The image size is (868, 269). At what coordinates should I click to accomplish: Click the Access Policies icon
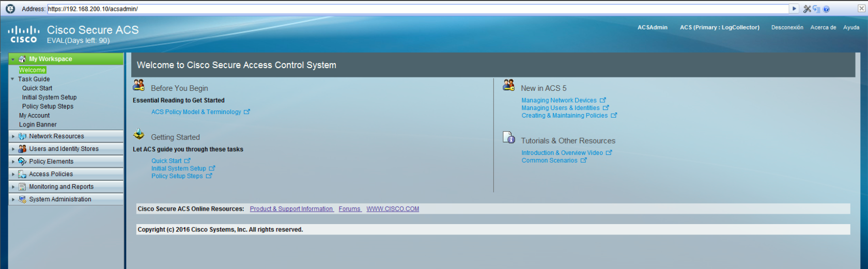tap(22, 174)
